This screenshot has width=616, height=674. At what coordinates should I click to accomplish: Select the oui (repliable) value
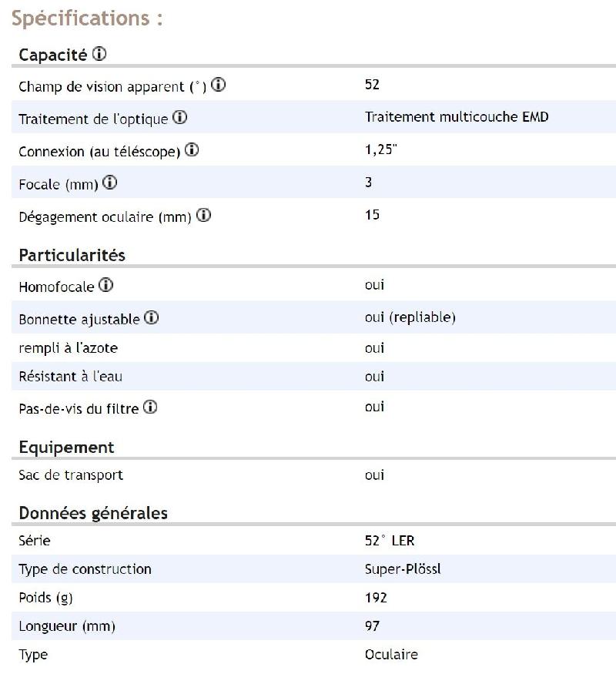[x=410, y=317]
